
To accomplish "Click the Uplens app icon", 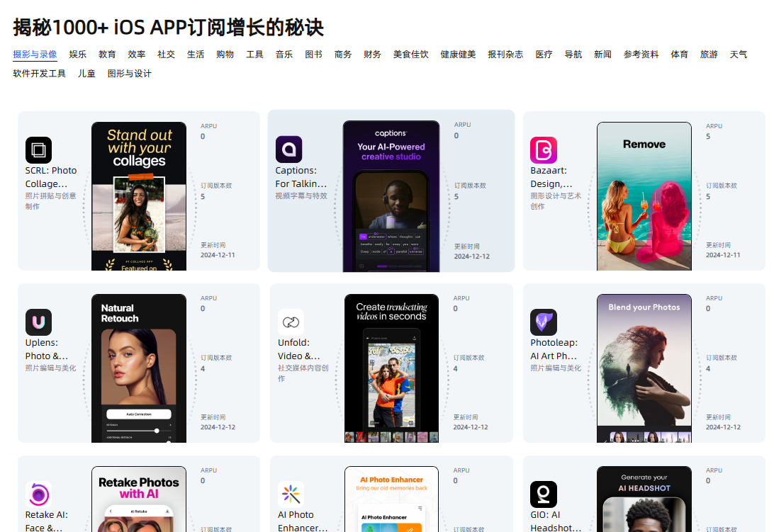I will [38, 322].
